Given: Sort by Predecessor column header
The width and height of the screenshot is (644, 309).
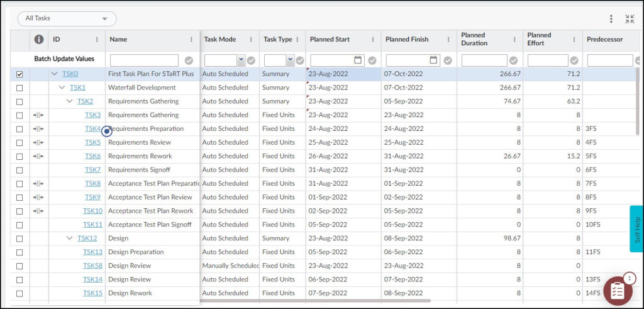Looking at the screenshot, I should pyautogui.click(x=604, y=40).
